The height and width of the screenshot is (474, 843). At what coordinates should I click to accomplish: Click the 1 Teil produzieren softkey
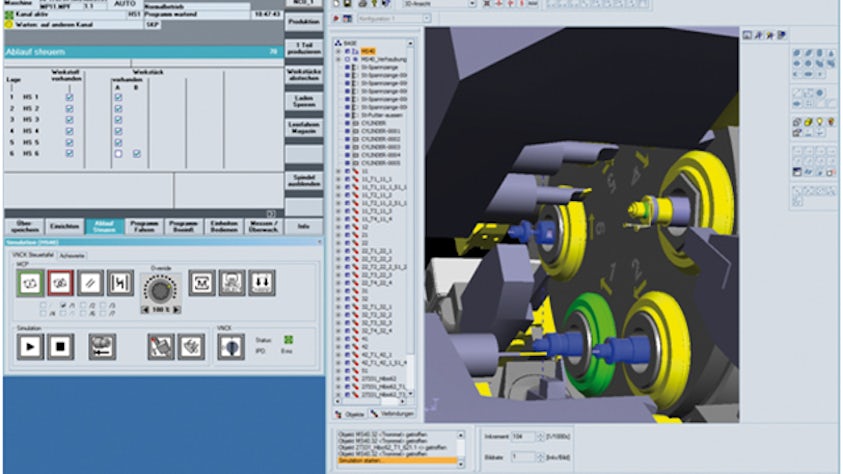click(304, 48)
